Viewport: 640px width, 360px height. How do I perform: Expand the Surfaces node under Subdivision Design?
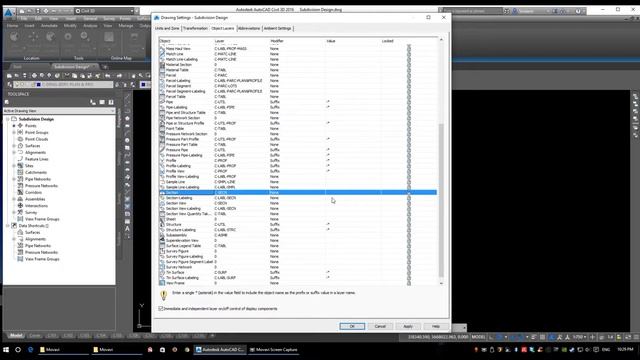pos(14,146)
